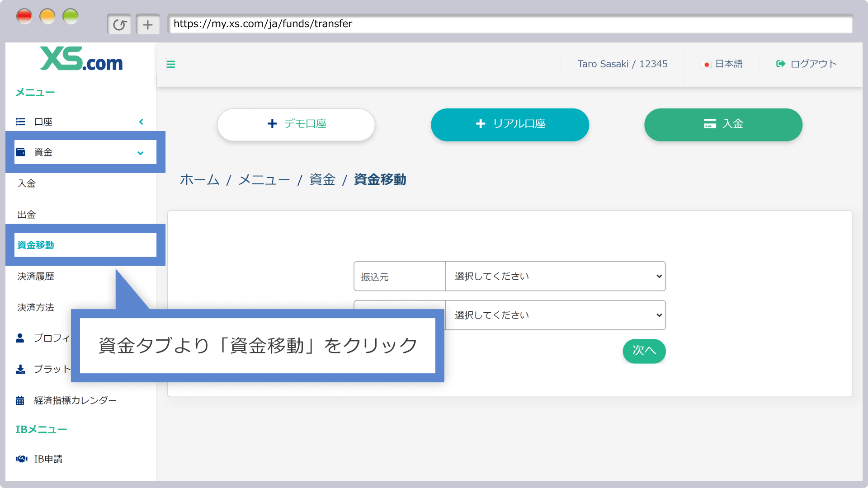Click the IB申請 handshake icon

pyautogui.click(x=21, y=459)
